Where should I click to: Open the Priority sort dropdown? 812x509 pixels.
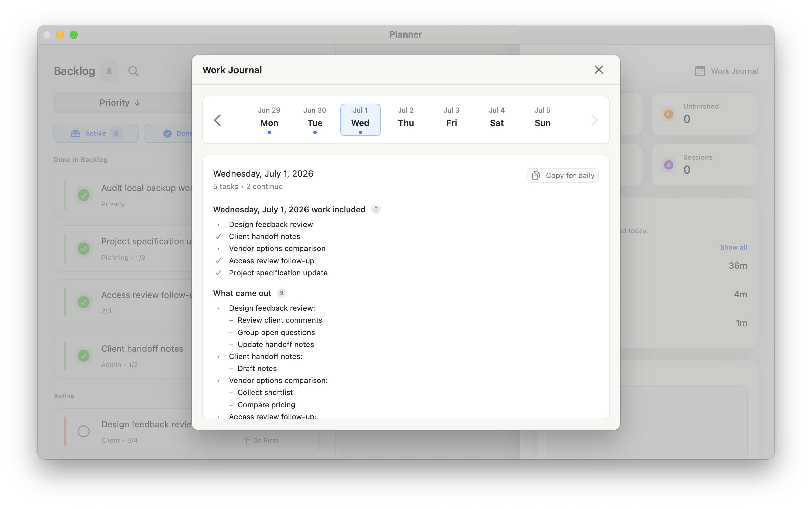120,103
